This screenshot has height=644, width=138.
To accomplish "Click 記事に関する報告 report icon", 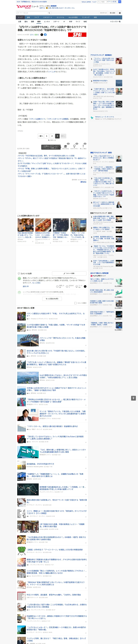I will coord(23,149).
